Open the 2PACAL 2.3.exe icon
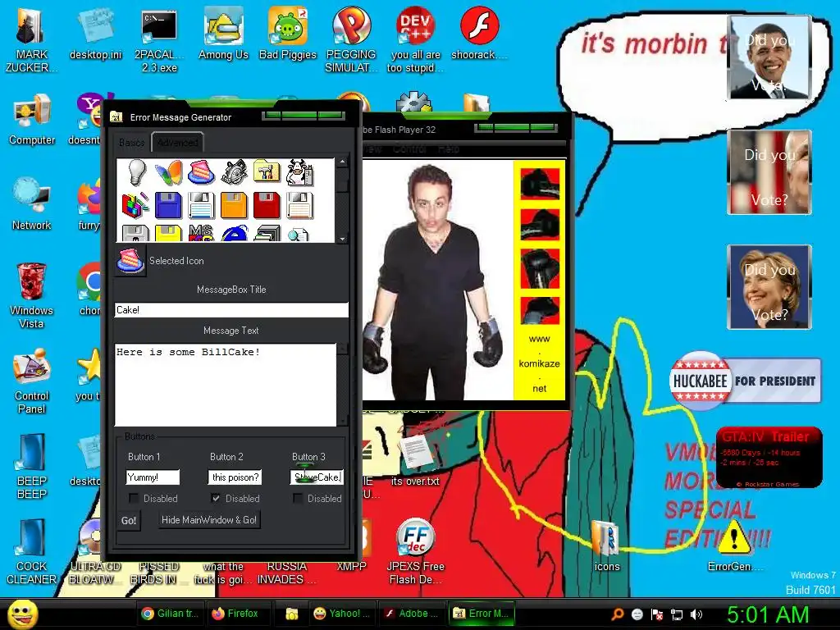This screenshot has width=840, height=630. coord(159,40)
